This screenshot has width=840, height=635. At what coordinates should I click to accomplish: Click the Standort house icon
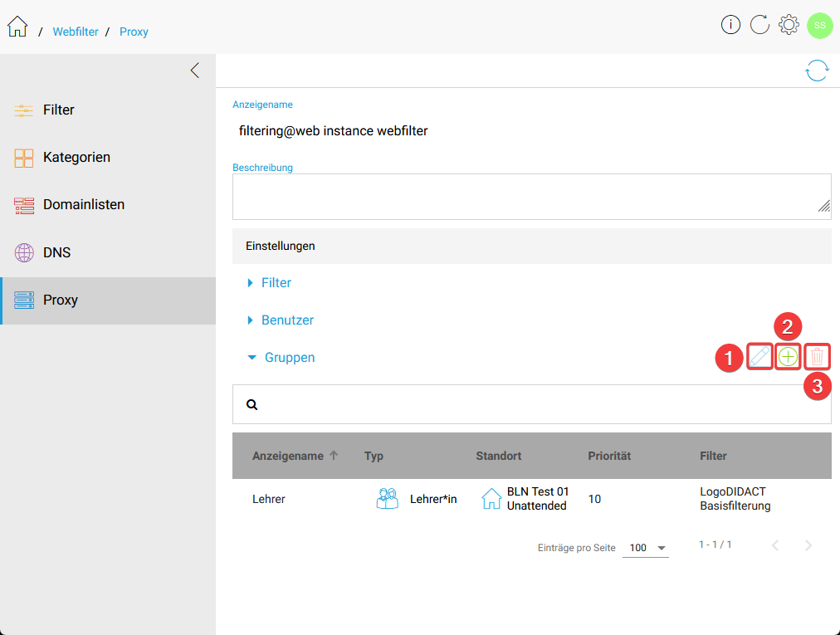pyautogui.click(x=491, y=498)
